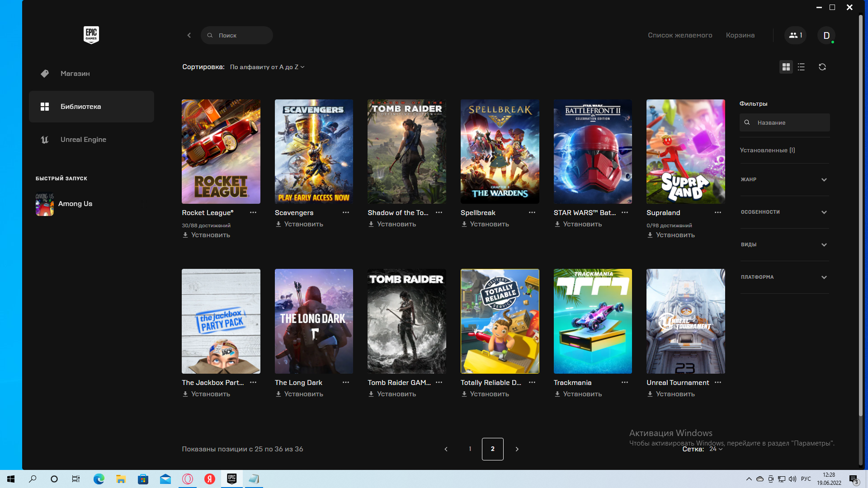Launch Among Us from quick launch
Viewport: 868px width, 488px height.
coord(64,204)
